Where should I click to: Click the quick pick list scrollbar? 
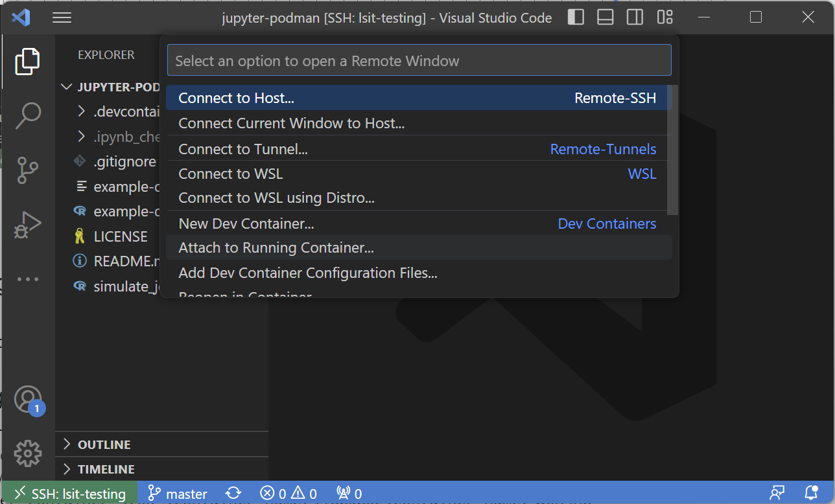(673, 150)
